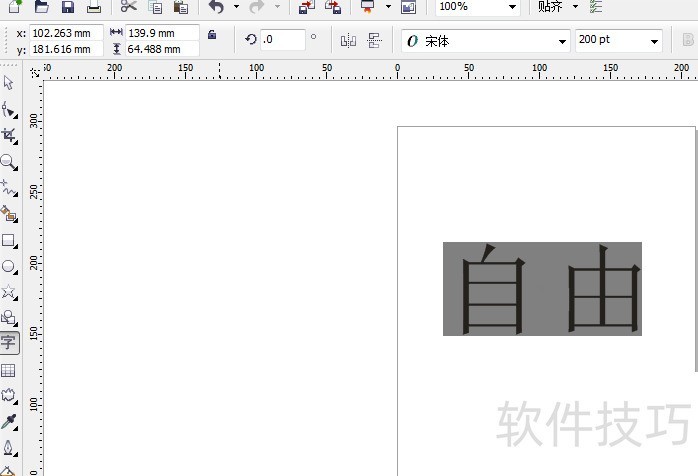
Task: Expand the redo history dropdown arrow
Action: [277, 6]
